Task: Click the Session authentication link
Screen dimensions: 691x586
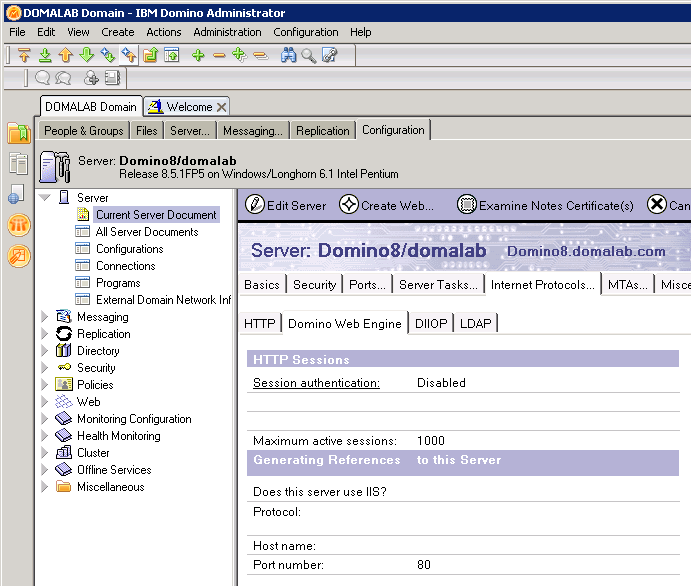Action: [316, 382]
